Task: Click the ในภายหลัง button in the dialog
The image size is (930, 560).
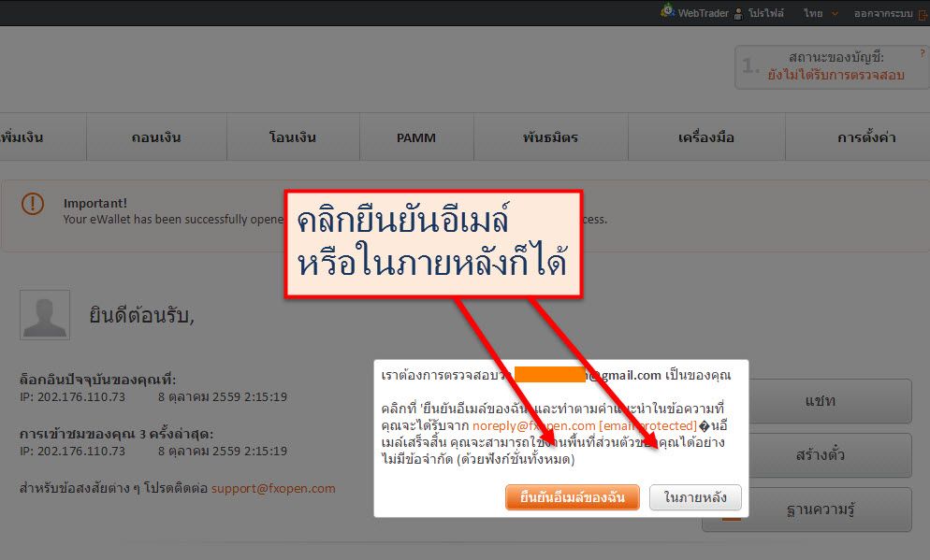Action: click(x=695, y=497)
